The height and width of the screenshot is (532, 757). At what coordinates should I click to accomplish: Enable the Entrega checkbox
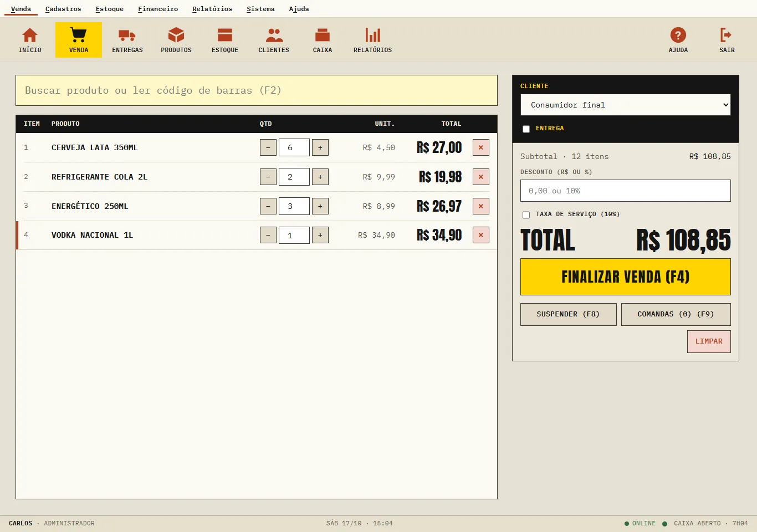(x=526, y=129)
